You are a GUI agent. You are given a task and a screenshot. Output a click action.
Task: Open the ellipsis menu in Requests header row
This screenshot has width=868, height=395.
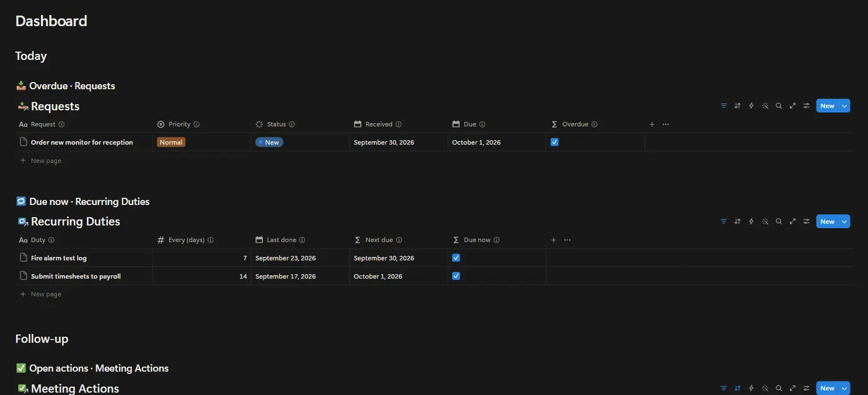tap(665, 124)
